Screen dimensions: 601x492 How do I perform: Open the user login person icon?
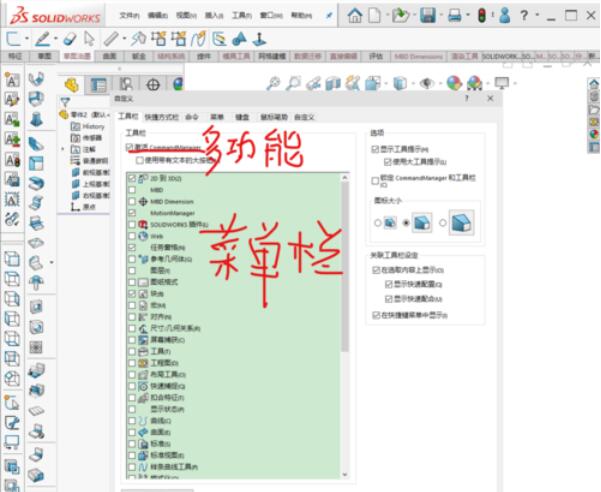click(505, 16)
